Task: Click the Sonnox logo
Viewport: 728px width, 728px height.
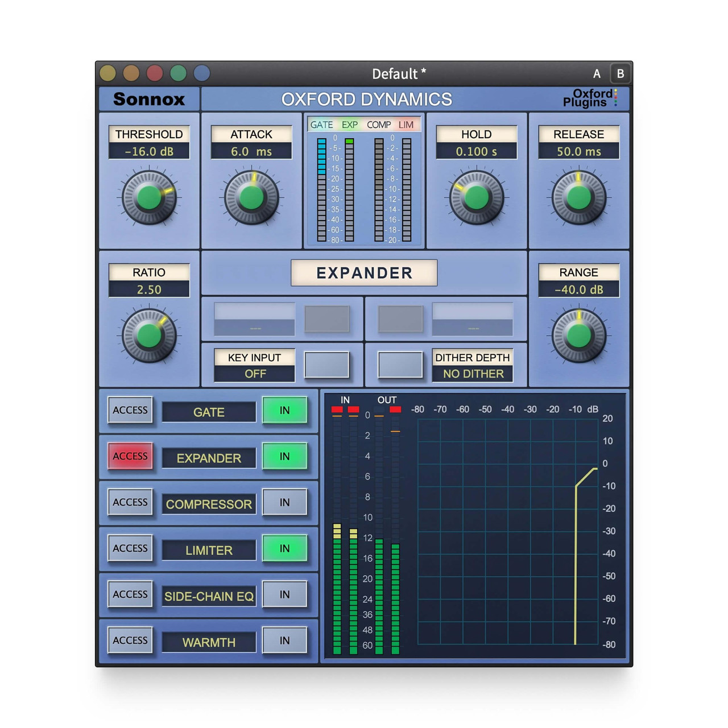Action: click(149, 99)
